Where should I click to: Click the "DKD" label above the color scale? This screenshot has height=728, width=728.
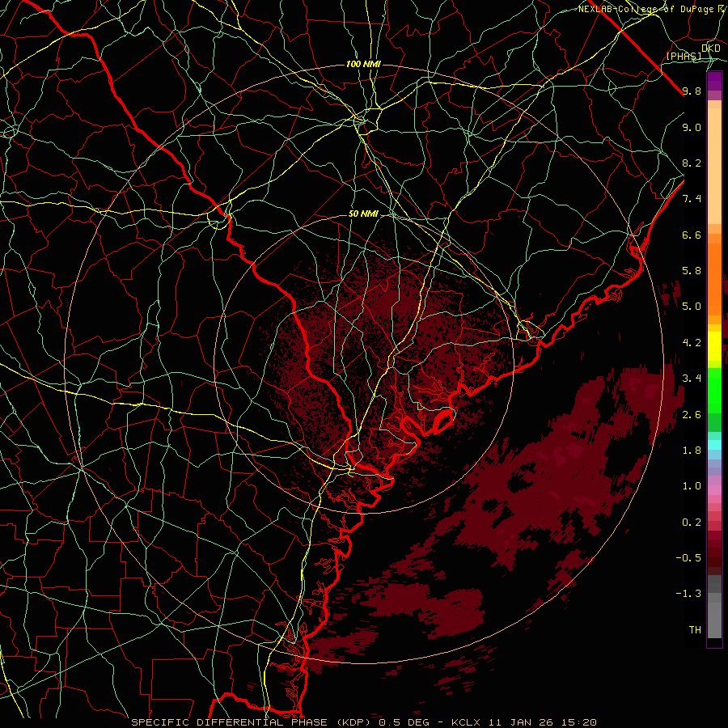coord(711,49)
